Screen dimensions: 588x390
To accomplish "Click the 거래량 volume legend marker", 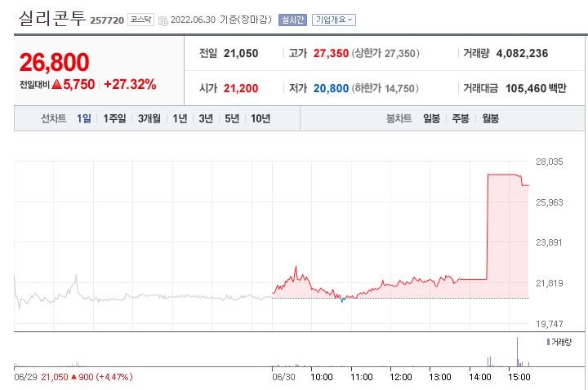I will (548, 342).
